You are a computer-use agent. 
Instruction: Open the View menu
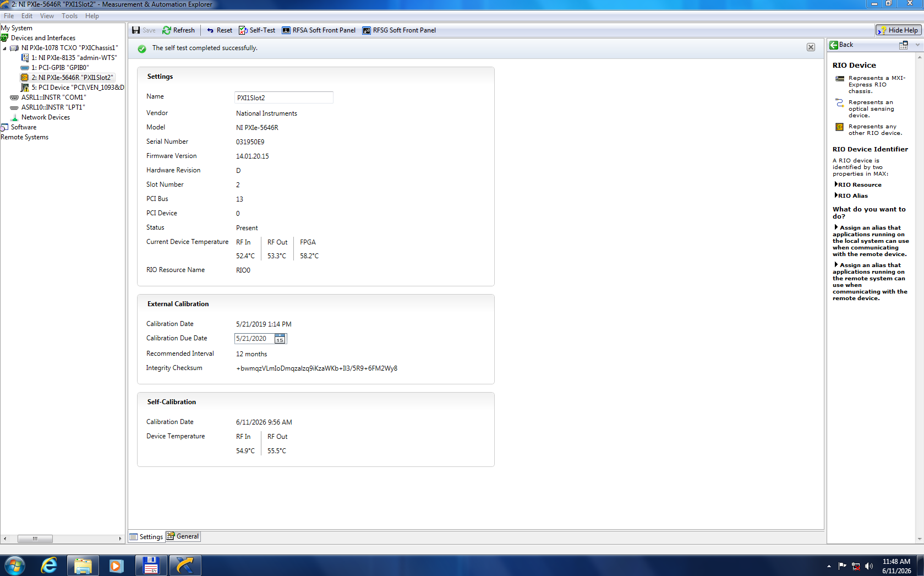tap(47, 16)
